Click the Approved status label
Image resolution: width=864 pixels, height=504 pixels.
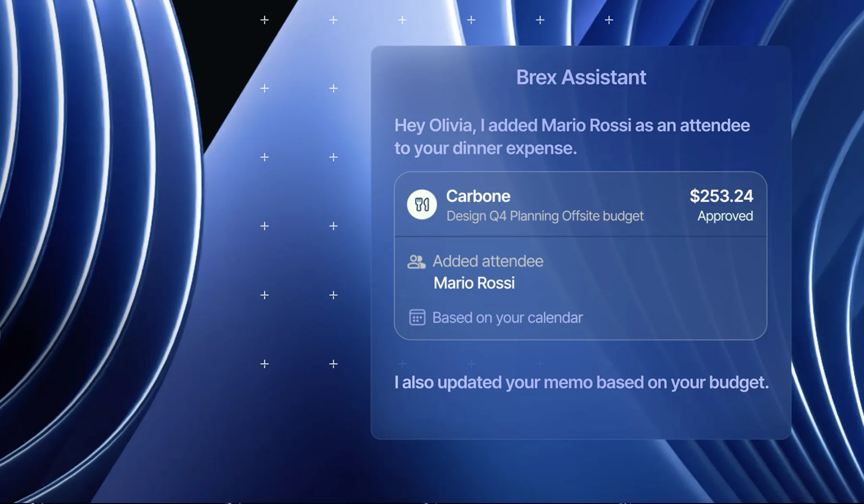tap(725, 216)
